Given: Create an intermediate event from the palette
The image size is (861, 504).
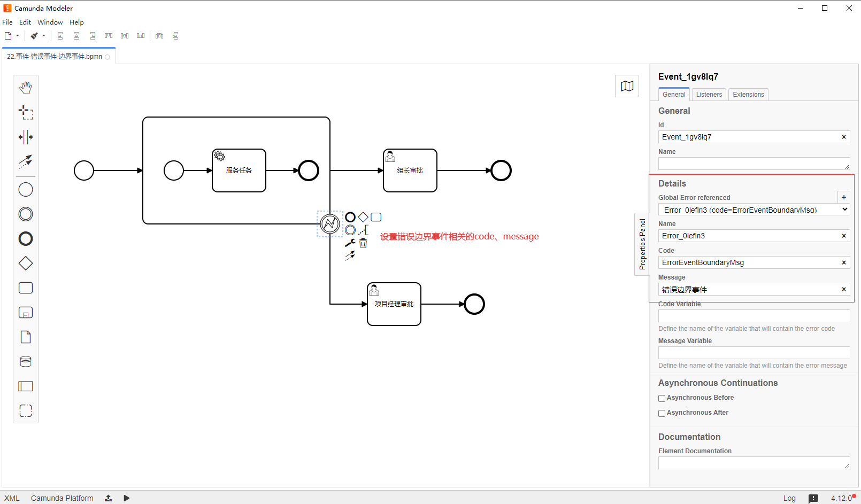Looking at the screenshot, I should [26, 214].
